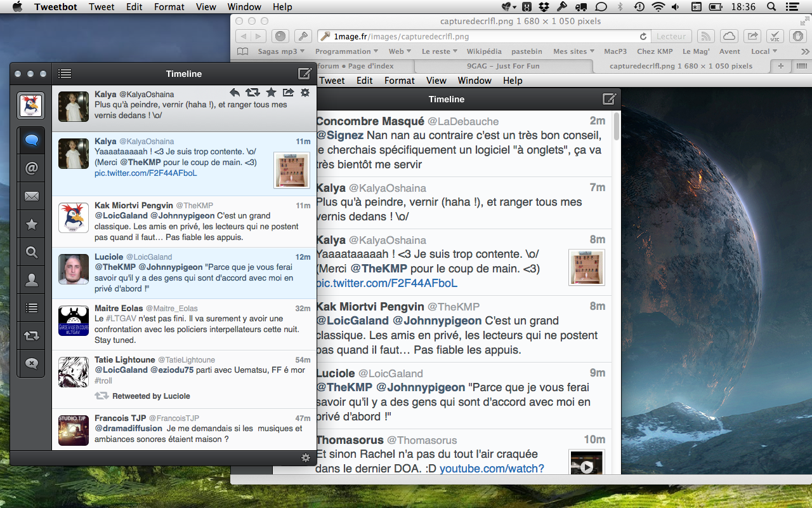This screenshot has width=812, height=508.
Task: Open Mutes speech-bubble icon in sidebar
Action: pos(32,363)
